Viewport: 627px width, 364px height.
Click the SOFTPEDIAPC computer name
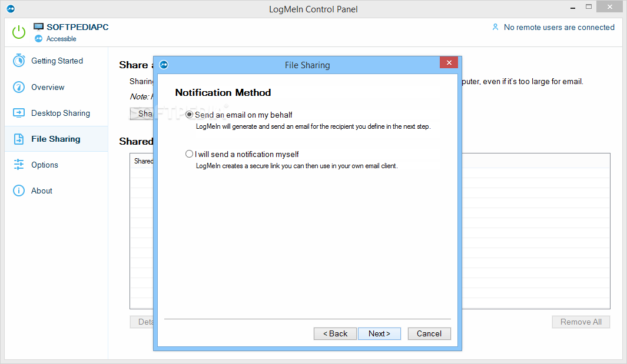[78, 27]
